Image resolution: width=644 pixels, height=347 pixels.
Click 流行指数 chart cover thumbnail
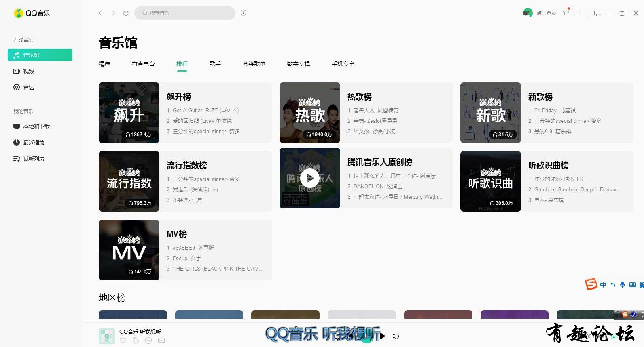click(129, 181)
